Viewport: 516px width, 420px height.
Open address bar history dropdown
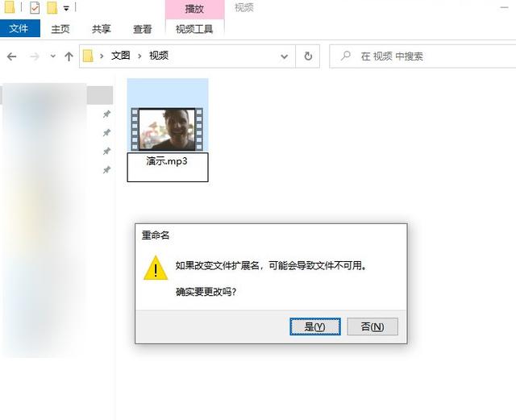285,56
